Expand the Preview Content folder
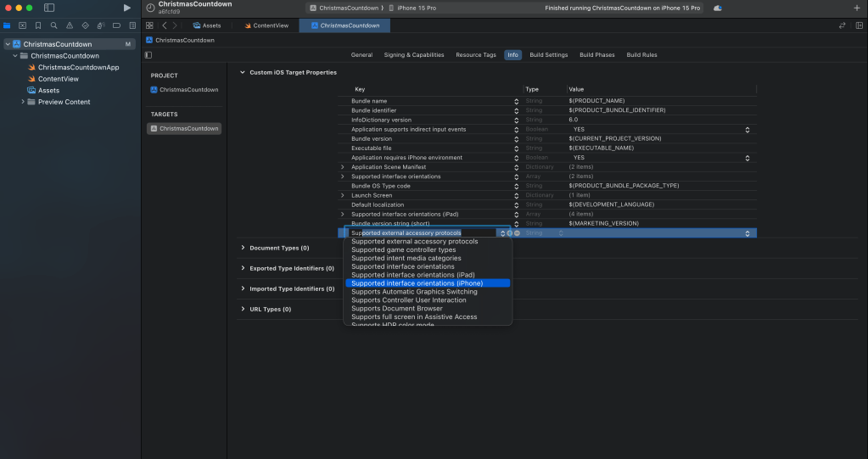Image resolution: width=868 pixels, height=459 pixels. (x=23, y=102)
